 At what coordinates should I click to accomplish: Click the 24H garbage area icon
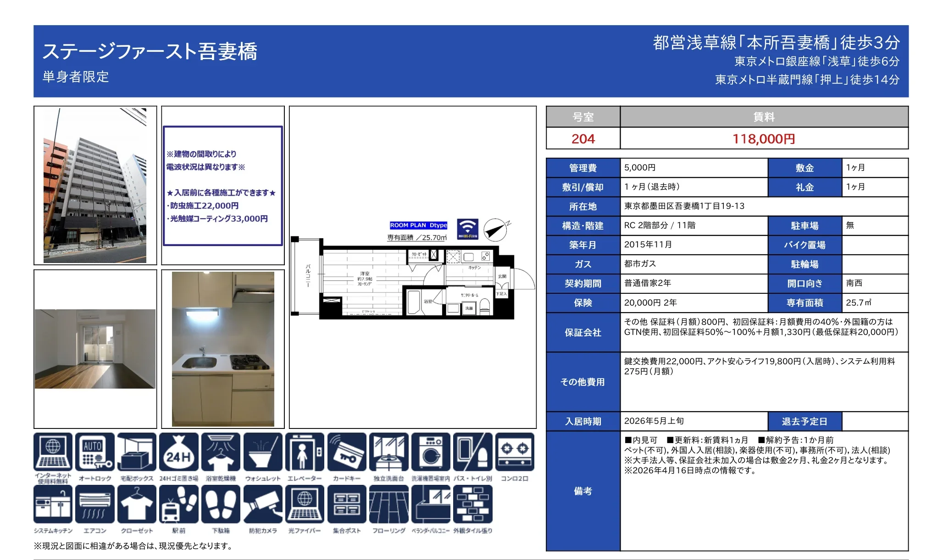[179, 452]
